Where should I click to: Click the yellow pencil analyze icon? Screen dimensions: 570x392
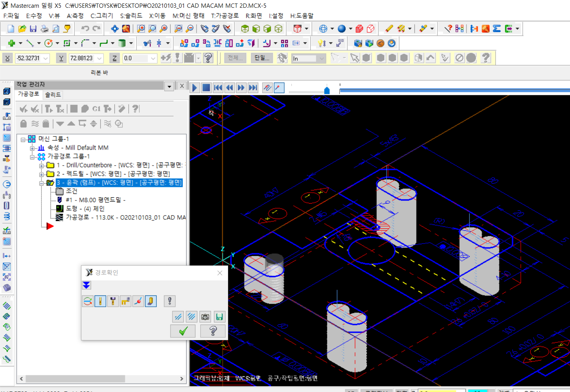click(389, 29)
